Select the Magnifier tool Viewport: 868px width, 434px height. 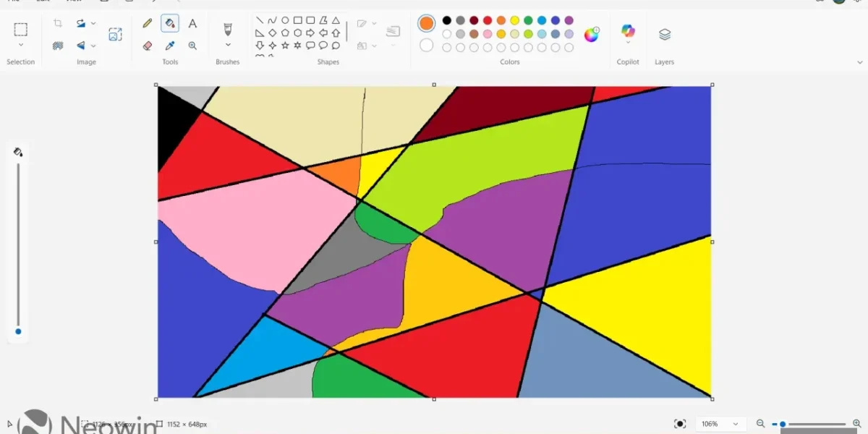[x=192, y=46]
